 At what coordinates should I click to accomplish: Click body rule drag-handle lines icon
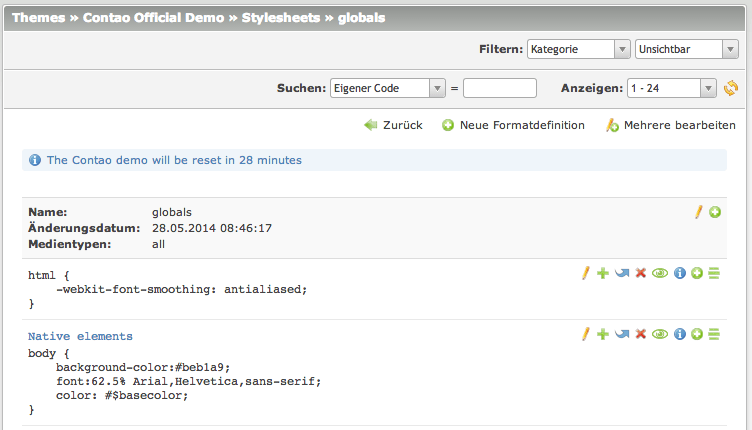tap(714, 334)
